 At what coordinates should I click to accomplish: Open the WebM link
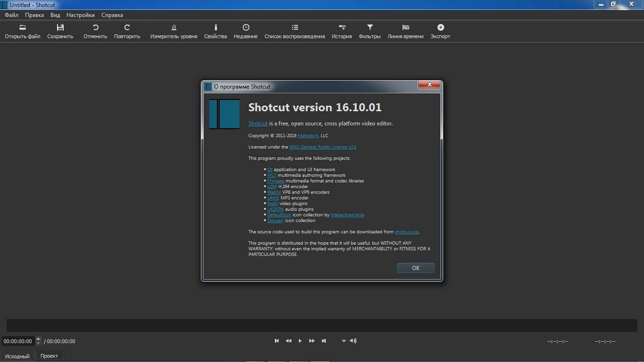point(274,192)
